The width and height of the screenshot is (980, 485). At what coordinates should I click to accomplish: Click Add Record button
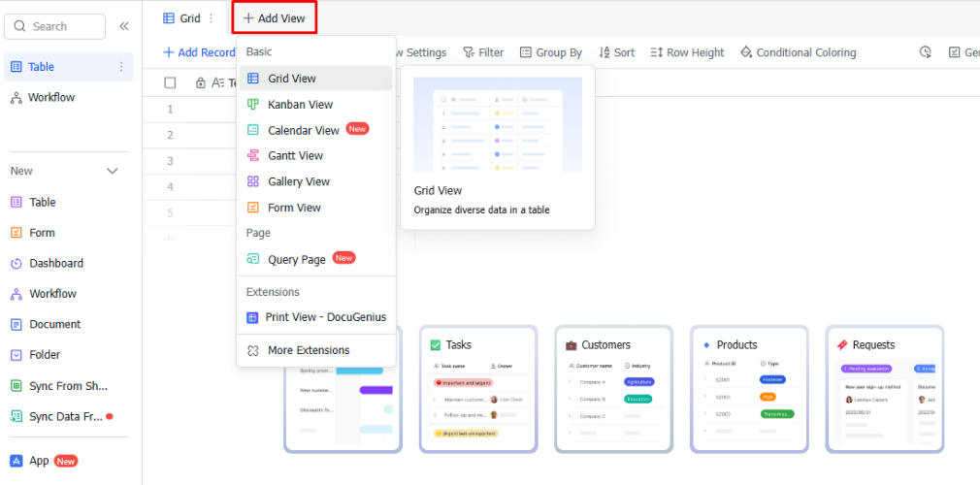pos(199,52)
